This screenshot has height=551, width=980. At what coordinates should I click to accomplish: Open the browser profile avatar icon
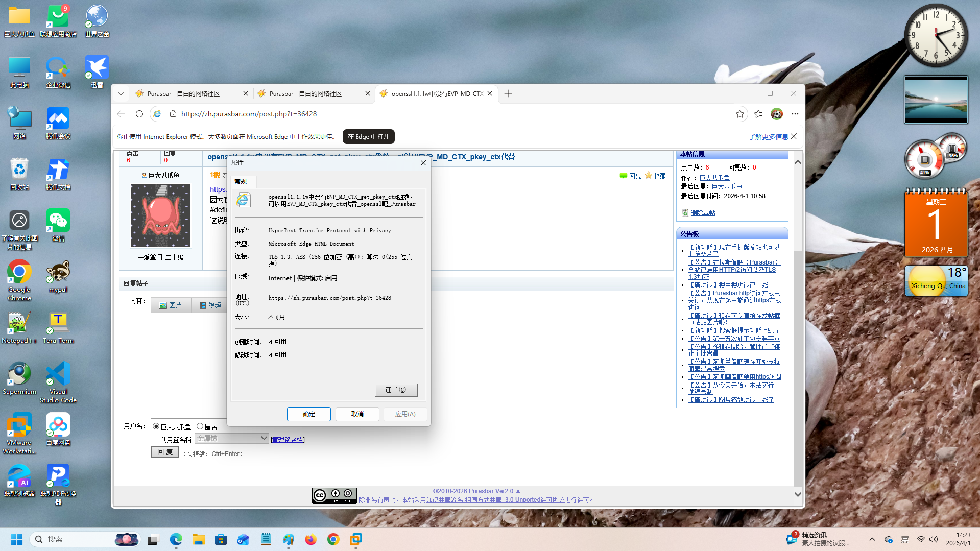[x=776, y=114]
